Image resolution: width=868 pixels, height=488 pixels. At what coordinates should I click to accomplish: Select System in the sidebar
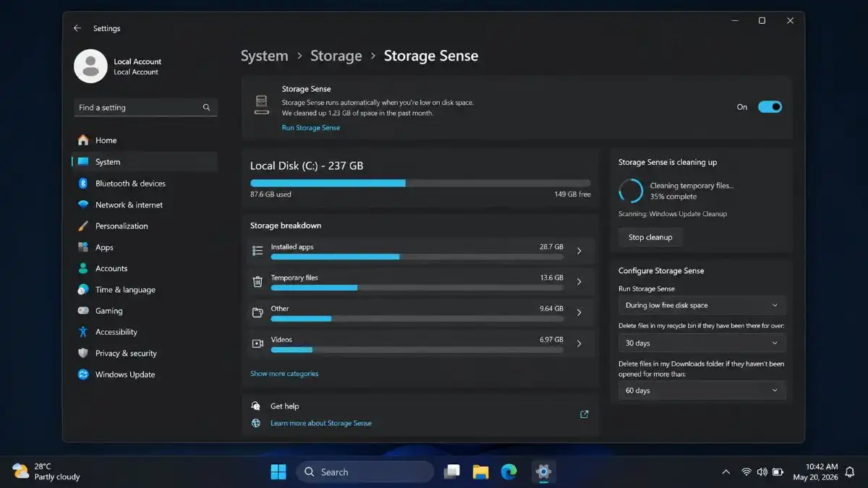(x=145, y=162)
